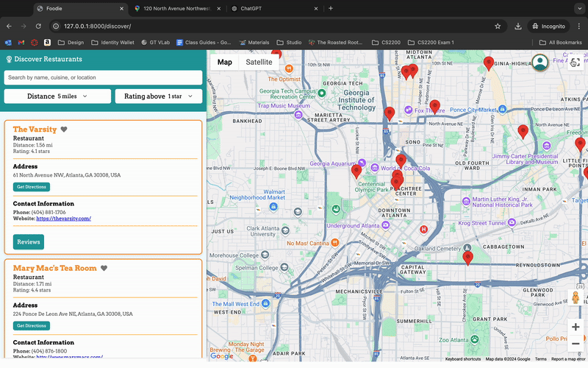588x368 pixels.
Task: Select Mary Mac's Tea Room title
Action: tap(54, 268)
